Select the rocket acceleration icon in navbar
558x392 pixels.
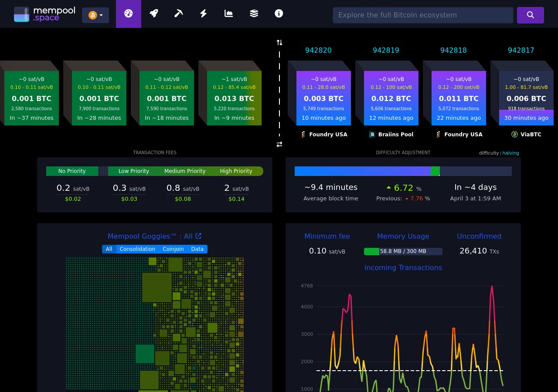coord(153,14)
